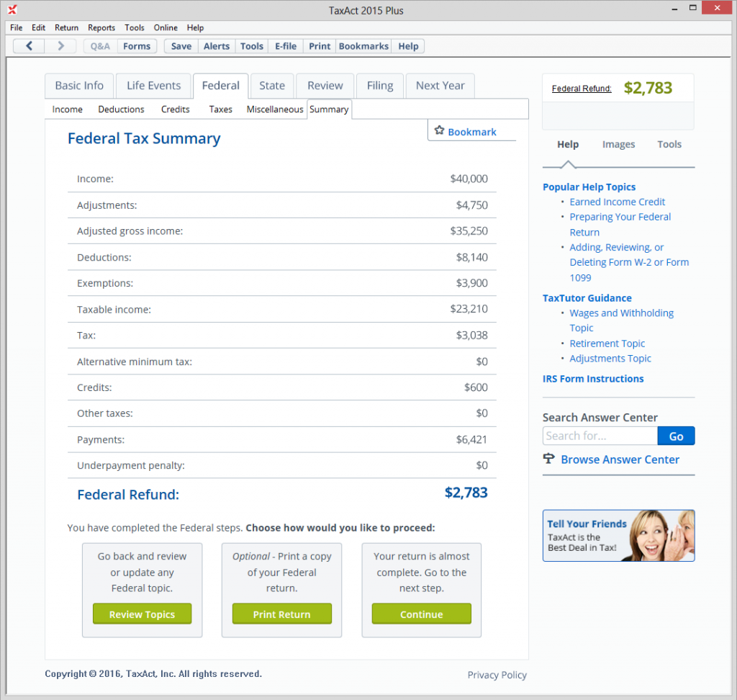Open Bookmarks from the toolbar

(x=363, y=45)
